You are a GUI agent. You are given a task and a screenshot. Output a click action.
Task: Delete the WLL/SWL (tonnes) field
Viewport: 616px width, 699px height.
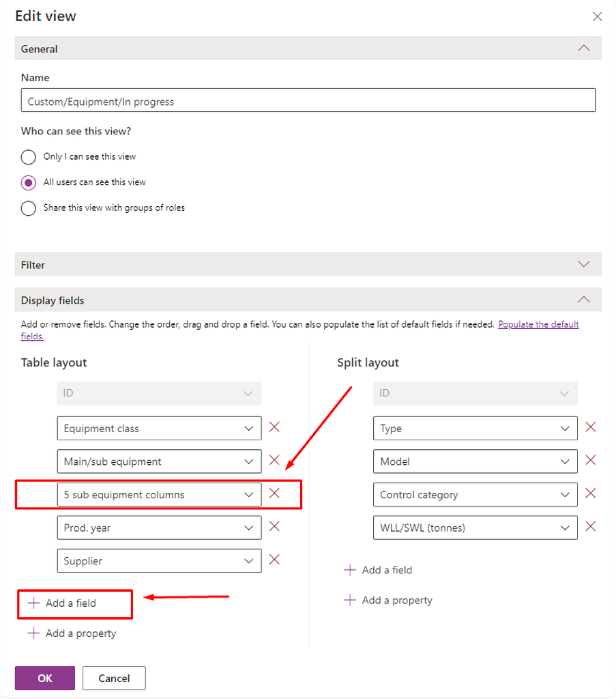(591, 527)
